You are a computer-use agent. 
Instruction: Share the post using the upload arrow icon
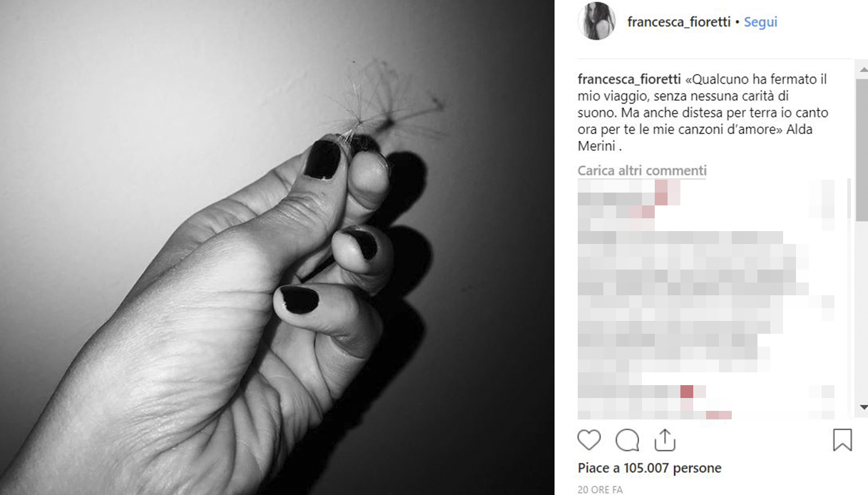click(665, 439)
